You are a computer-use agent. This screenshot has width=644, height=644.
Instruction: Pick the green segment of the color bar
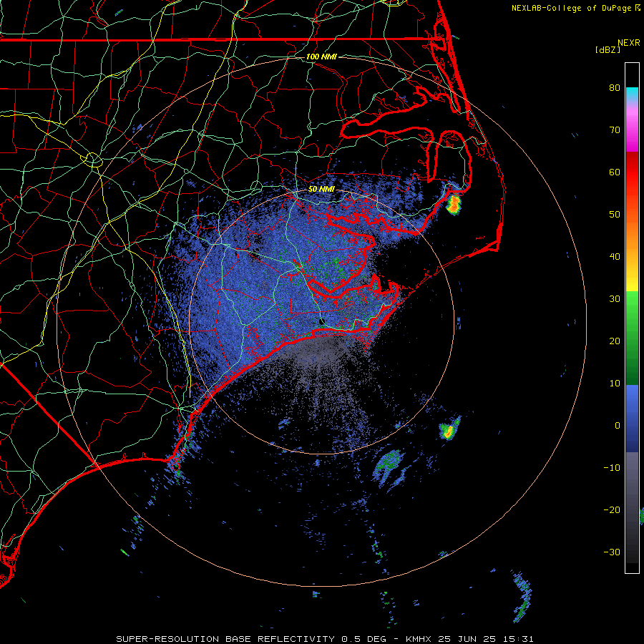click(632, 338)
